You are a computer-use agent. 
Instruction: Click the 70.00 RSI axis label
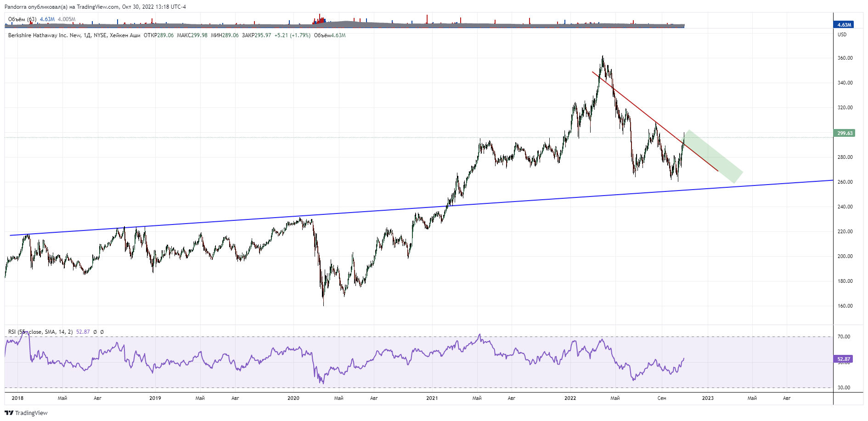844,337
